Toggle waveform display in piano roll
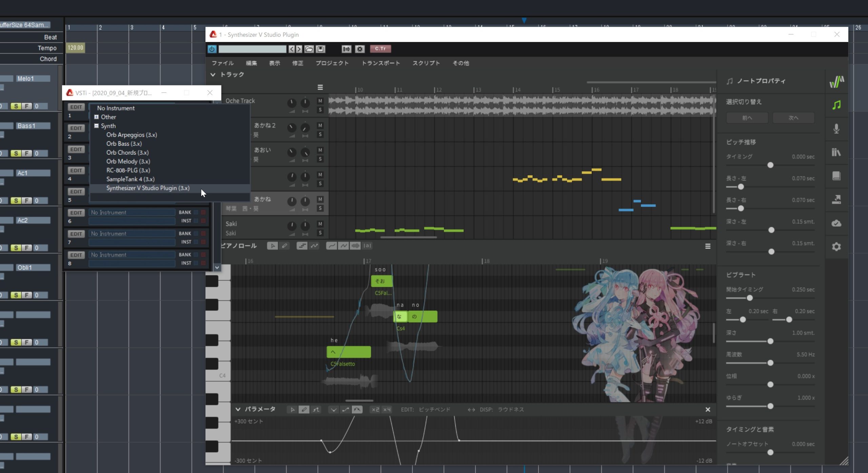 355,246
